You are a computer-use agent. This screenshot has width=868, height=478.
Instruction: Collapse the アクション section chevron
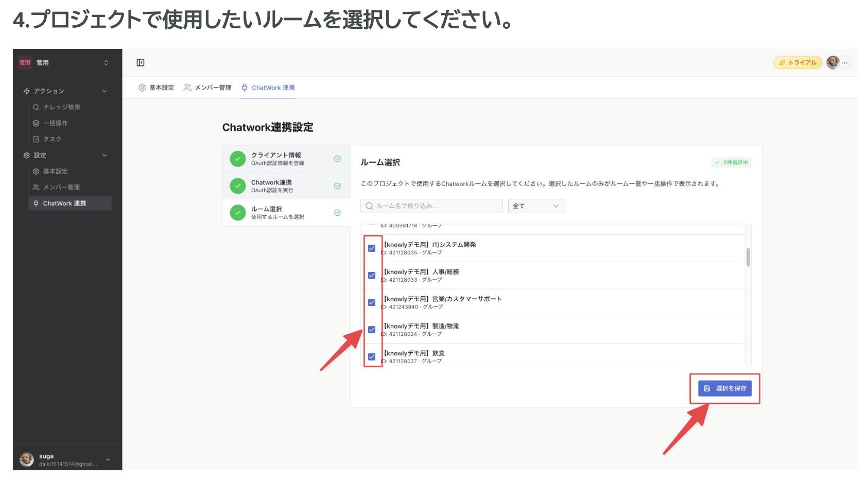[x=105, y=91]
